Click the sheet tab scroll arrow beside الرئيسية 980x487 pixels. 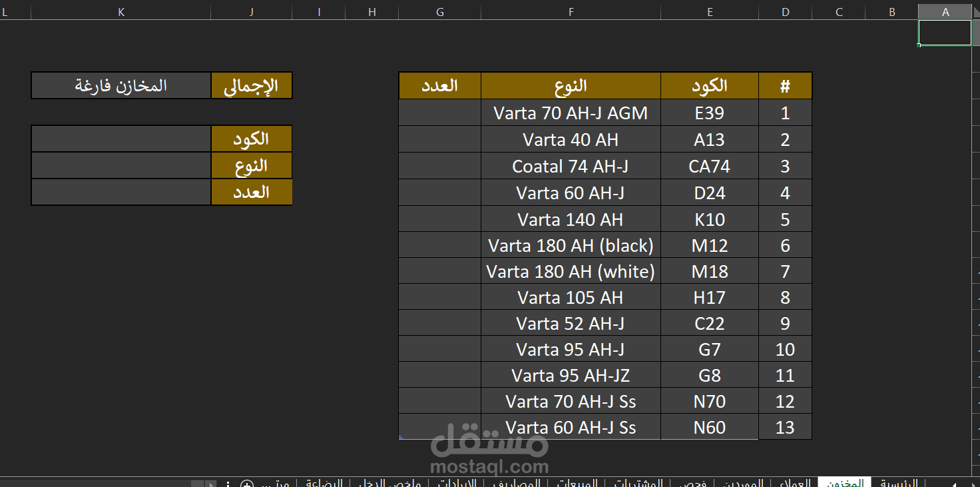pyautogui.click(x=953, y=484)
